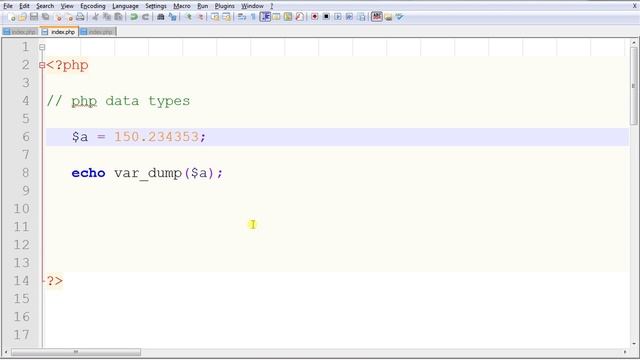Image resolution: width=640 pixels, height=360 pixels.
Task: Zoom in with toolbar icon
Action: click(189, 17)
